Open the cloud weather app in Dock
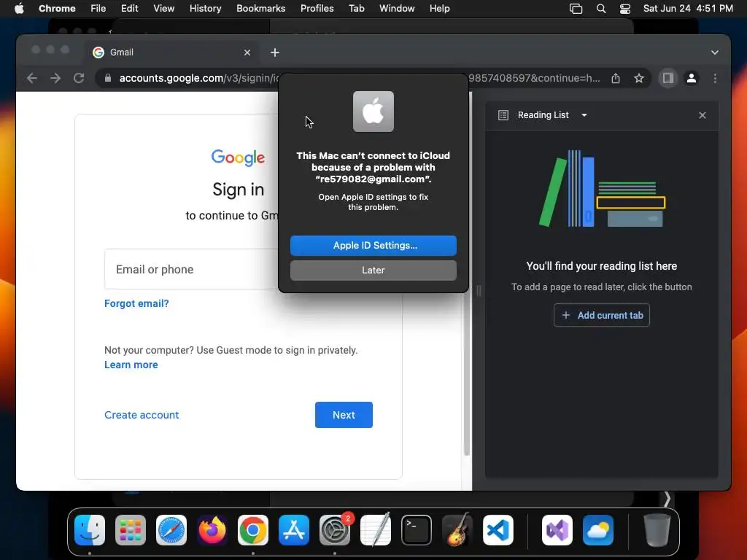 (598, 530)
